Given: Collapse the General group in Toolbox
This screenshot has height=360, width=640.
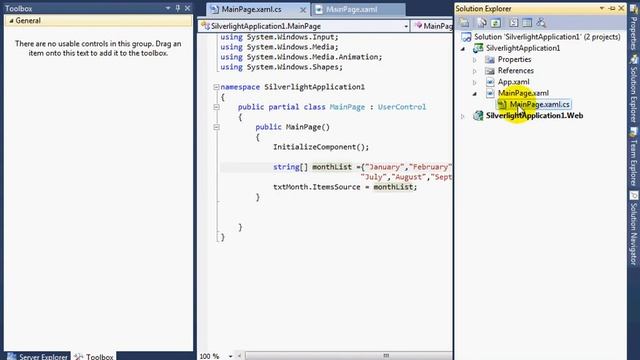Looking at the screenshot, I should point(11,20).
